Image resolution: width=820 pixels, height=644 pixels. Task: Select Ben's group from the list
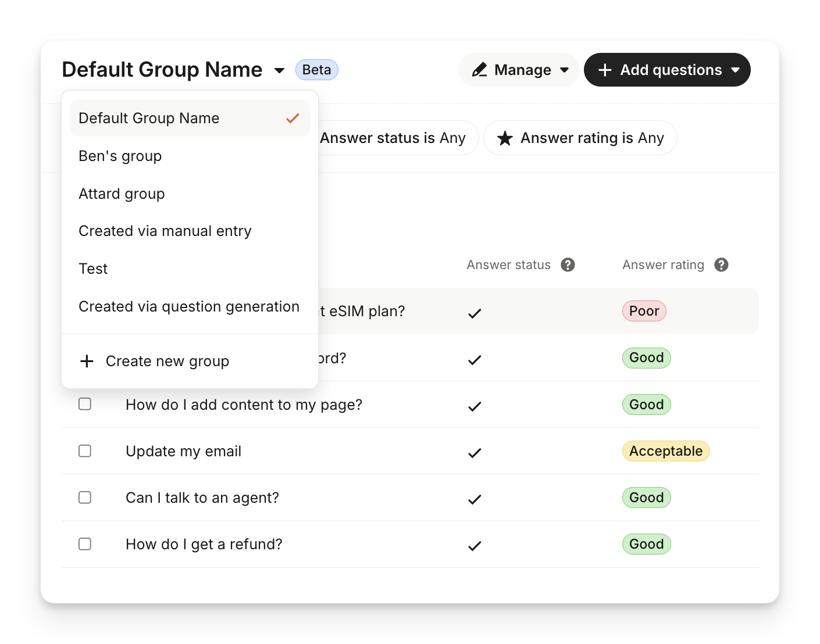click(x=120, y=156)
